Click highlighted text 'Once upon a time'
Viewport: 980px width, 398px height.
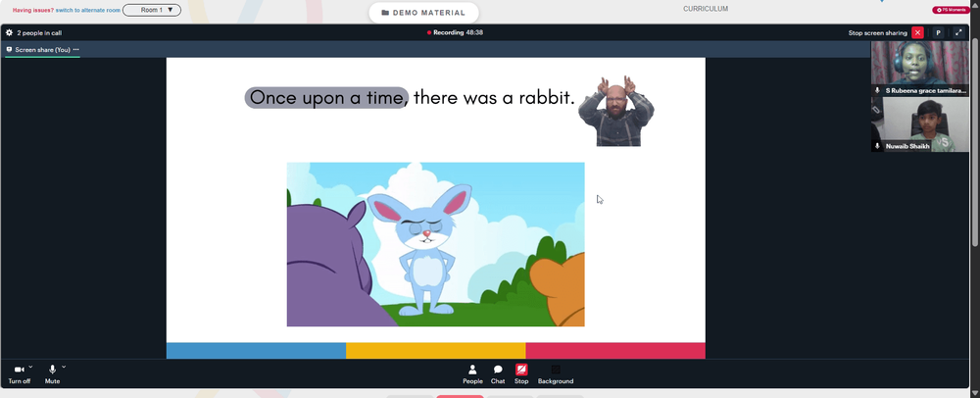tap(327, 97)
